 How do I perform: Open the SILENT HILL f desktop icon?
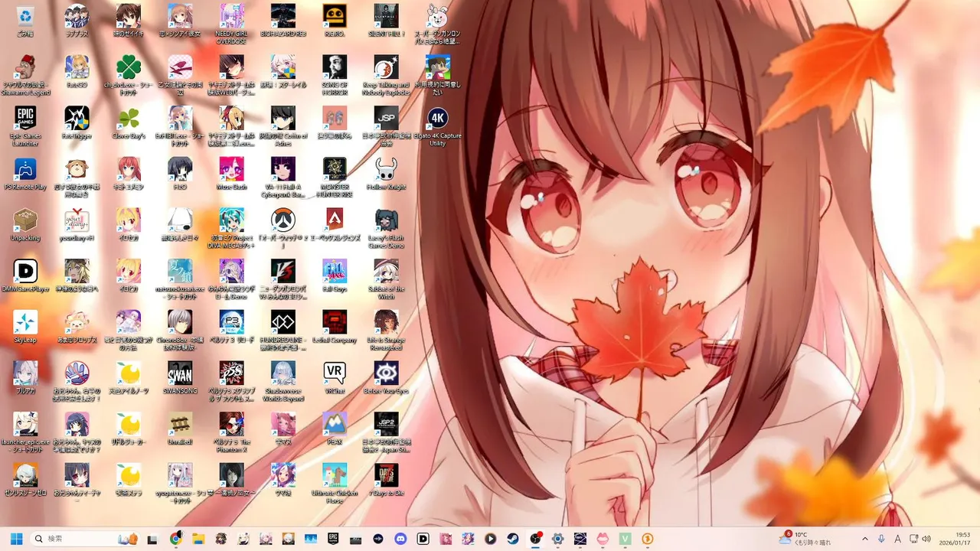pos(386,21)
